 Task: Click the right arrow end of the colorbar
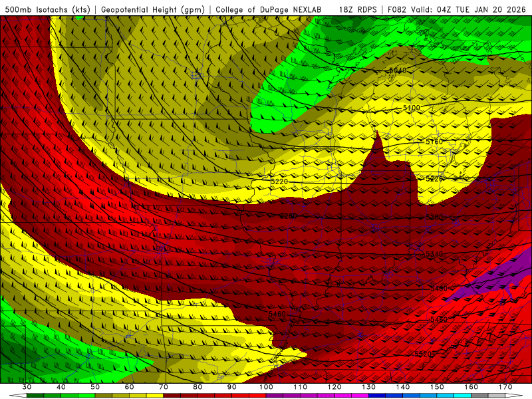(513, 396)
